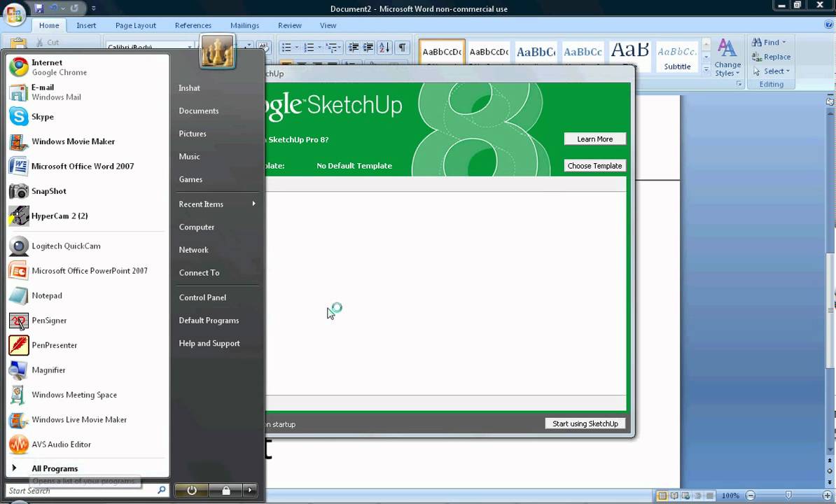Click the Redo icon in Word toolbar
This screenshot has height=504, width=836.
(x=74, y=8)
